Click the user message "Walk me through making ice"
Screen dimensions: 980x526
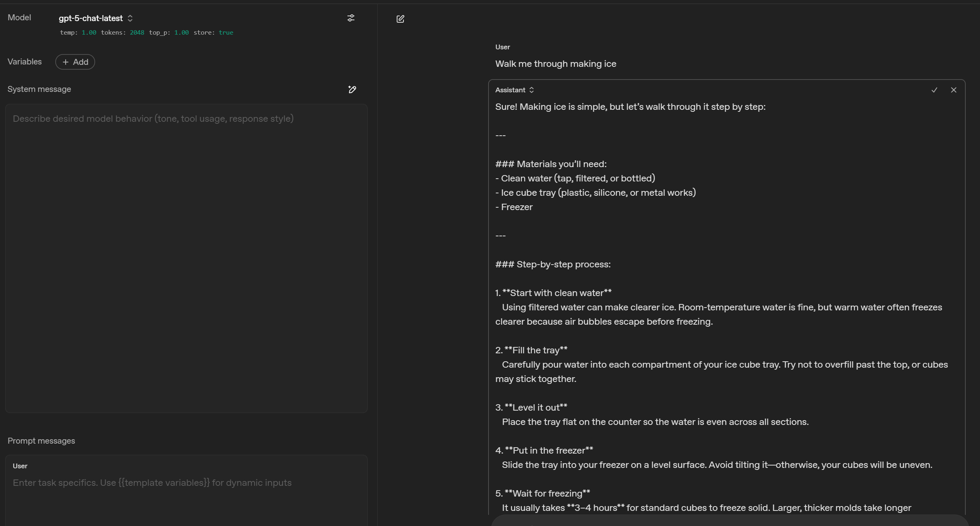coord(555,64)
